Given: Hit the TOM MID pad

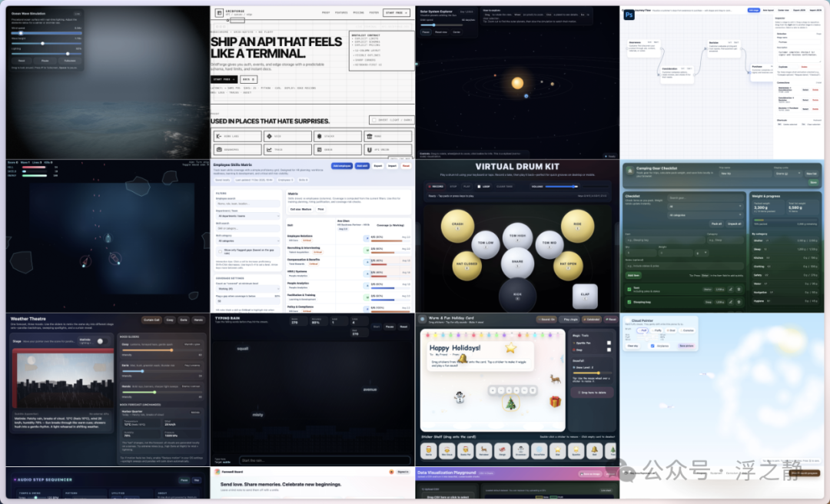Looking at the screenshot, I should (x=549, y=244).
